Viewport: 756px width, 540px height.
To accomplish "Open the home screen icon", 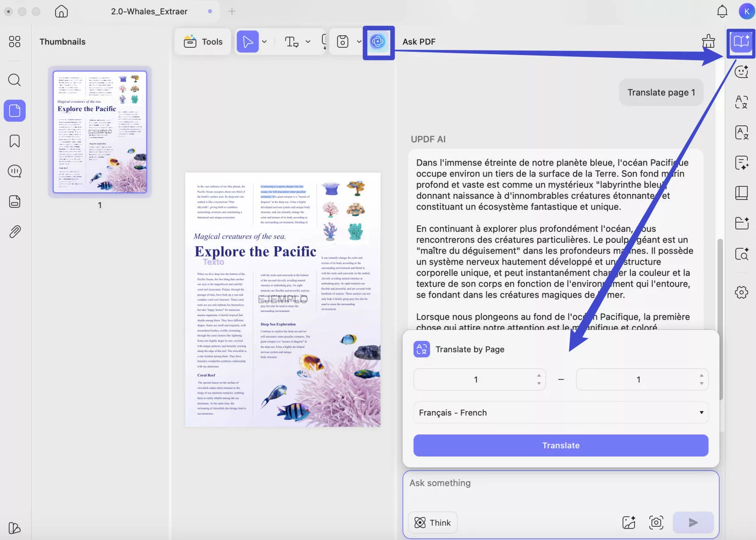I will (x=61, y=11).
